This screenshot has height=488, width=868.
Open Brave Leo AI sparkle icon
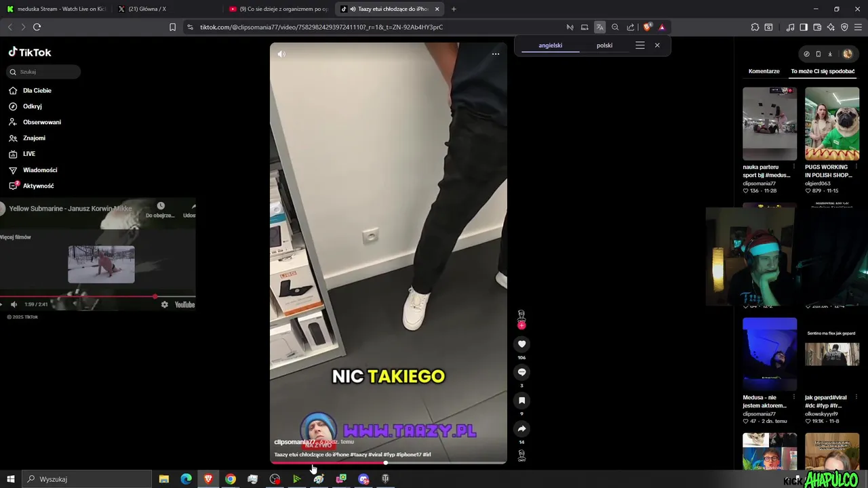click(x=831, y=27)
